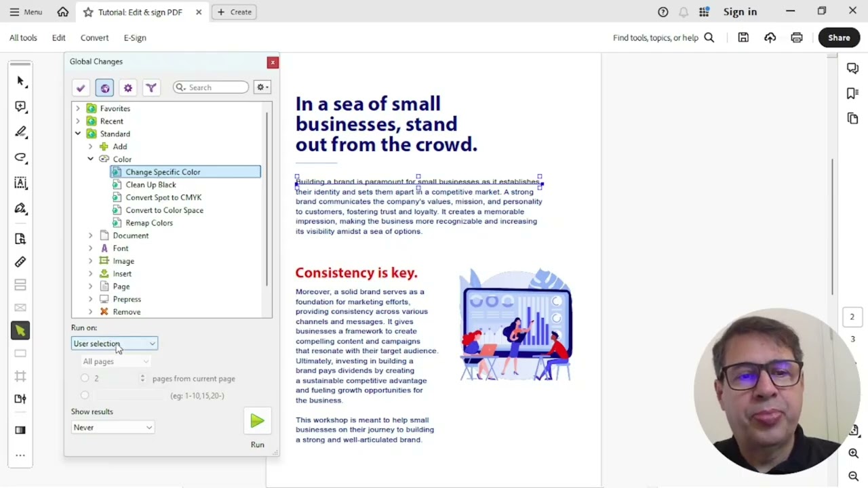Close the Global Changes panel
The width and height of the screenshot is (868, 488).
pos(273,62)
